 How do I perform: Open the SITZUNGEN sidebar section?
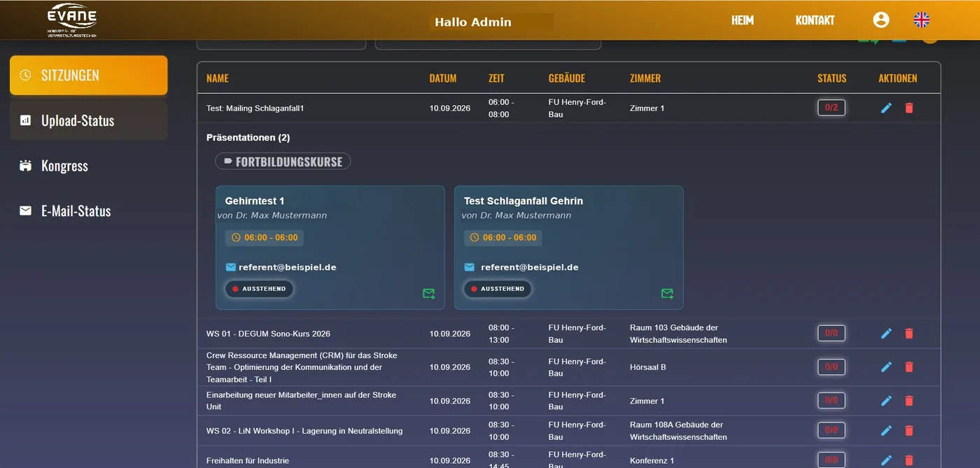coord(88,75)
